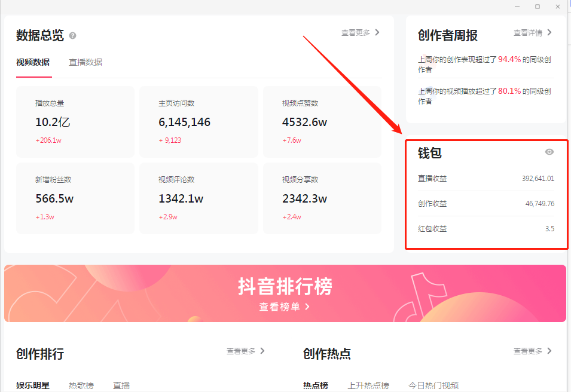Click 查看榜单 on the 抖音排行榜 banner
This screenshot has width=571, height=392.
(x=285, y=307)
